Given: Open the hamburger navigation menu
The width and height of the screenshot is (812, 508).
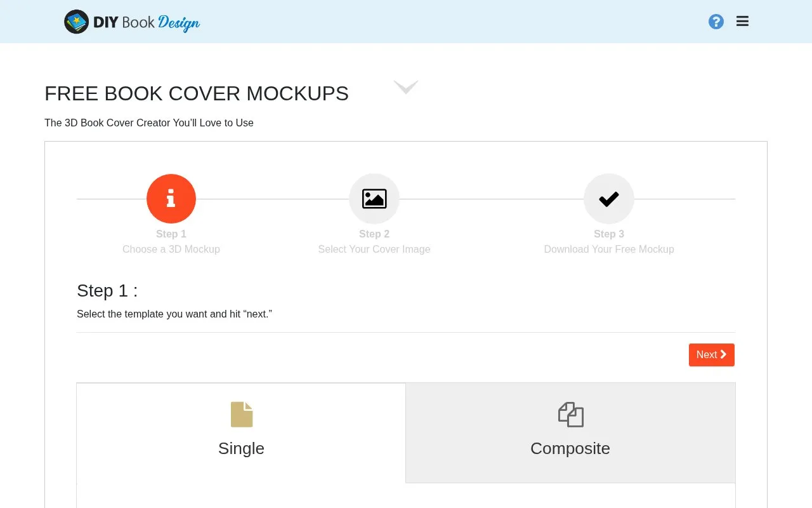Looking at the screenshot, I should 742,22.
